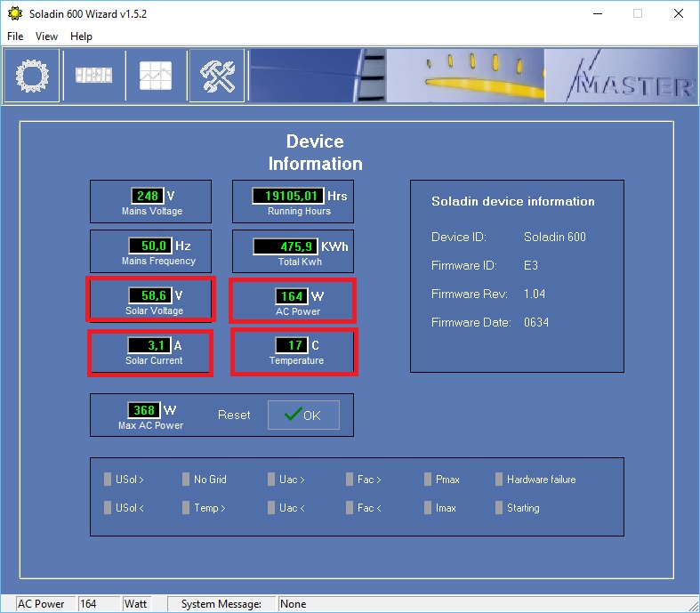Click Firmware Date value 0634
Image resolution: width=700 pixels, height=613 pixels.
coord(536,322)
